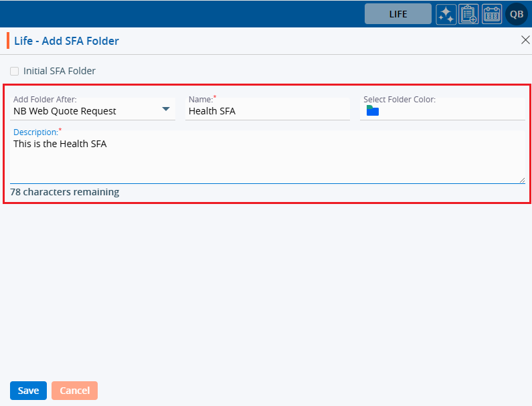Click the Initial SFA Folder label

click(x=60, y=71)
